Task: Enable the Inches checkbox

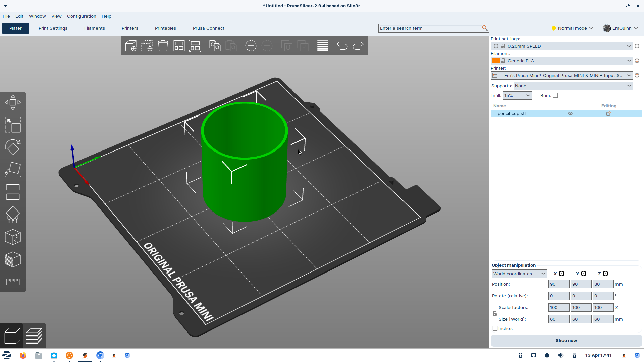Action: pyautogui.click(x=495, y=328)
